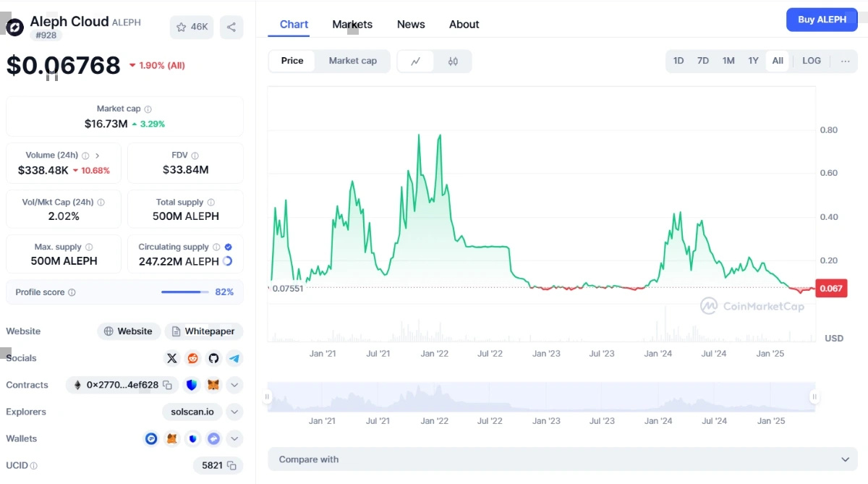Set chart range to 1Y
This screenshot has height=484, width=868.
click(x=753, y=61)
